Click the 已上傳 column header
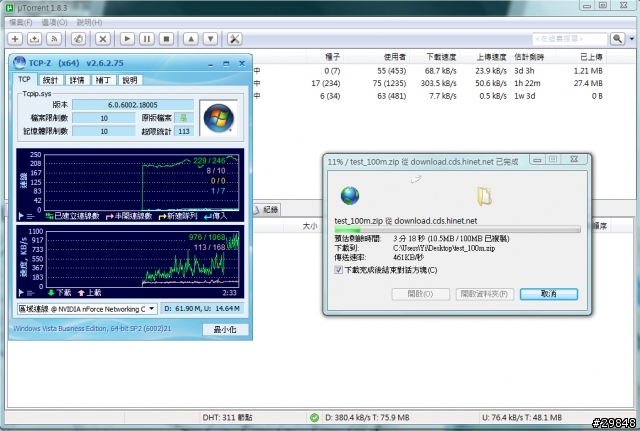This screenshot has width=640, height=431. click(591, 57)
